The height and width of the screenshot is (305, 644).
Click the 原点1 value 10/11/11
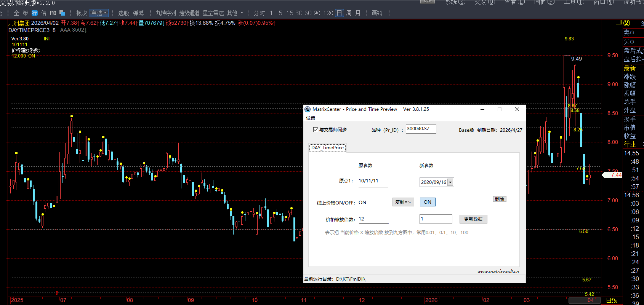click(x=368, y=181)
